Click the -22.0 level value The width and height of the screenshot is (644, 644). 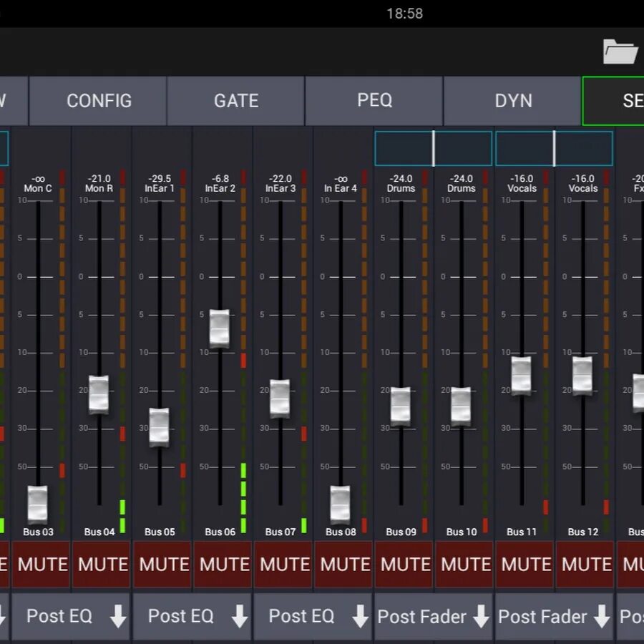pyautogui.click(x=280, y=179)
